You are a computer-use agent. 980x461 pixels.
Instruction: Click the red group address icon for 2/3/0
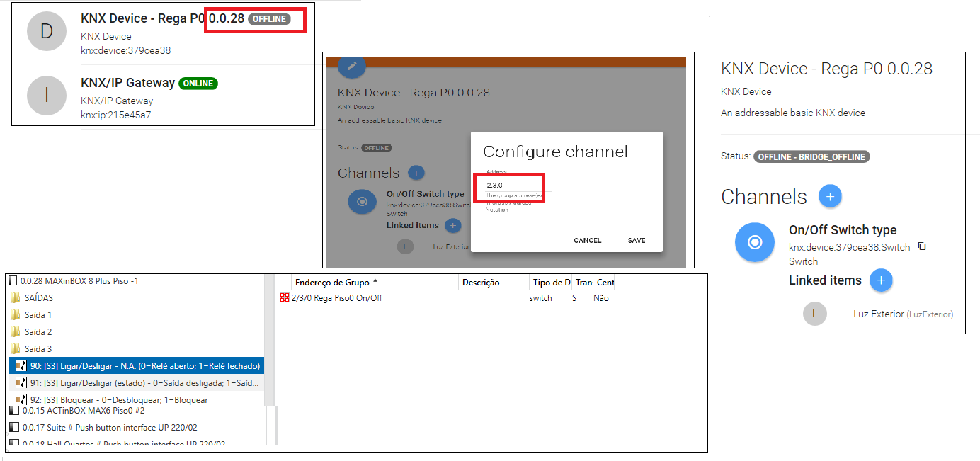(x=285, y=298)
